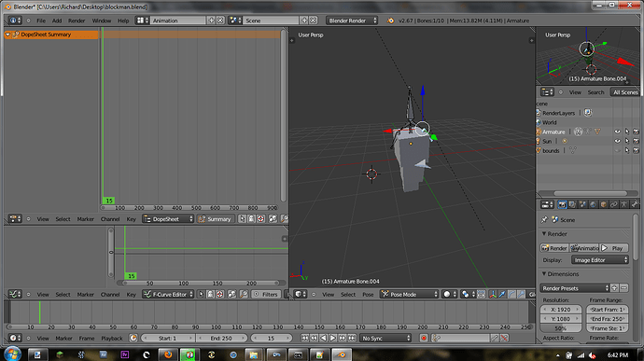Jump to the timeline start frame
The height and width of the screenshot is (361, 644).
tap(304, 338)
